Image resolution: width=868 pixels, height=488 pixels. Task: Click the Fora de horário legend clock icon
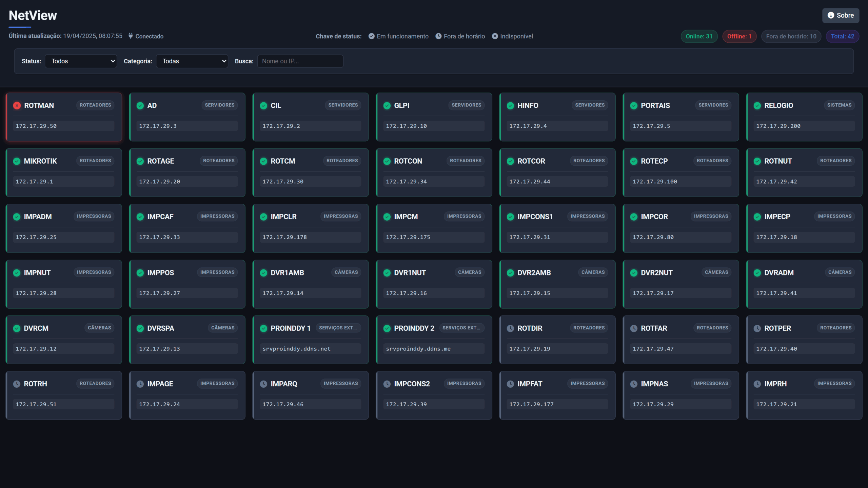click(438, 36)
